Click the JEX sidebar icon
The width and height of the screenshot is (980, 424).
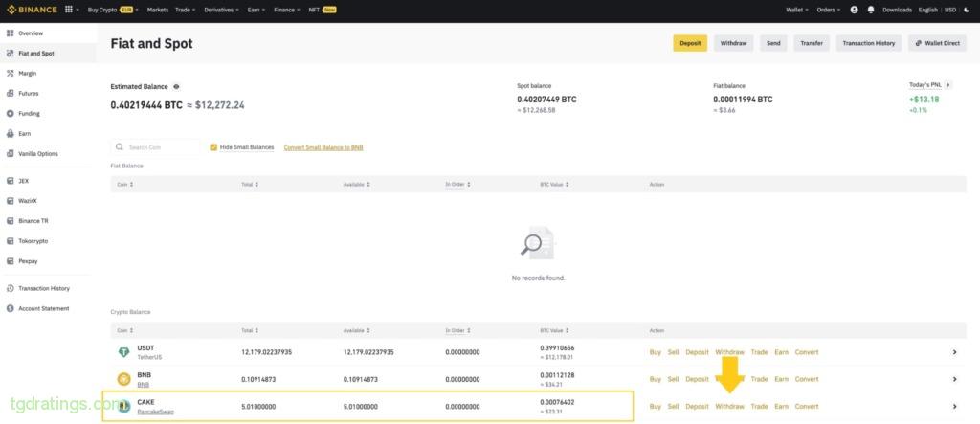tap(10, 181)
